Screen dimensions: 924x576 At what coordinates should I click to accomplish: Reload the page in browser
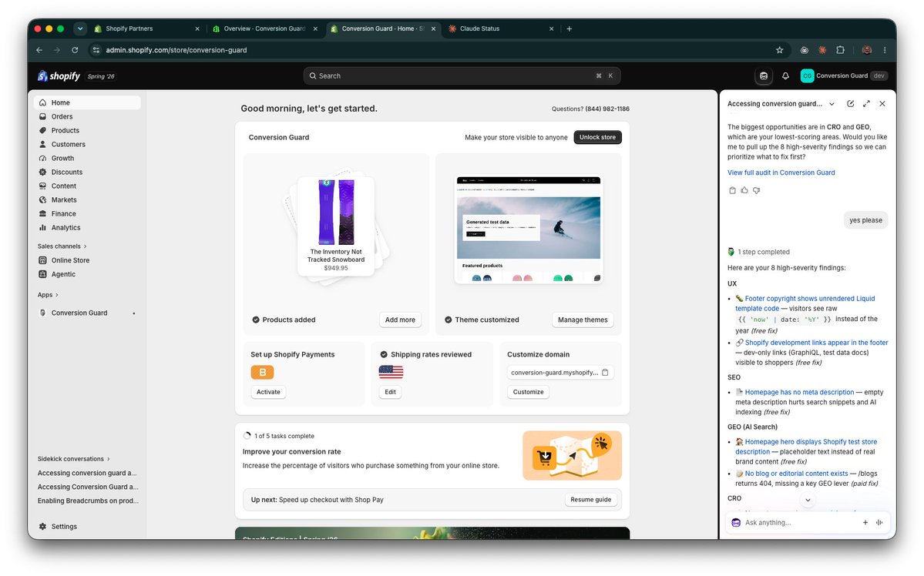pyautogui.click(x=75, y=51)
